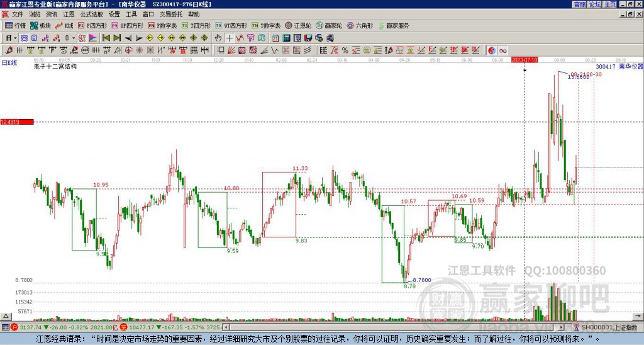Open 赢家服务 service with dollar icon
The height and width of the screenshot is (345, 644).
(x=394, y=25)
